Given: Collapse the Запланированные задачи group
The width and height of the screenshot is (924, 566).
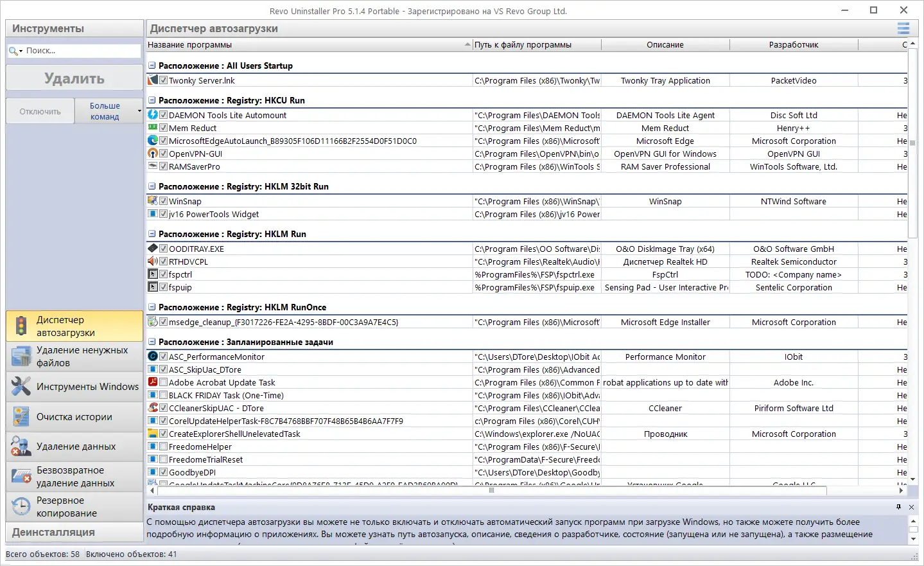Looking at the screenshot, I should [152, 342].
